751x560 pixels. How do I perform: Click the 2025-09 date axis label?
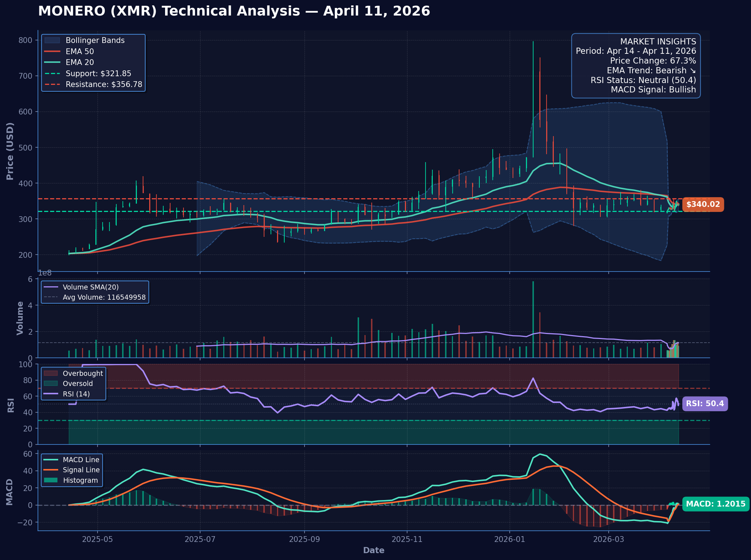(305, 539)
